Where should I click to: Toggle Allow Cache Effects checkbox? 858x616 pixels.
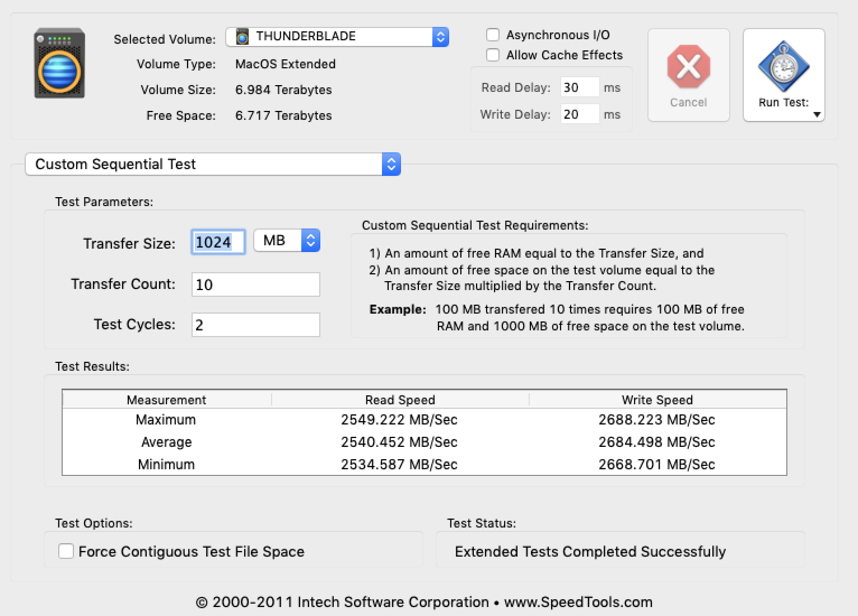(493, 55)
